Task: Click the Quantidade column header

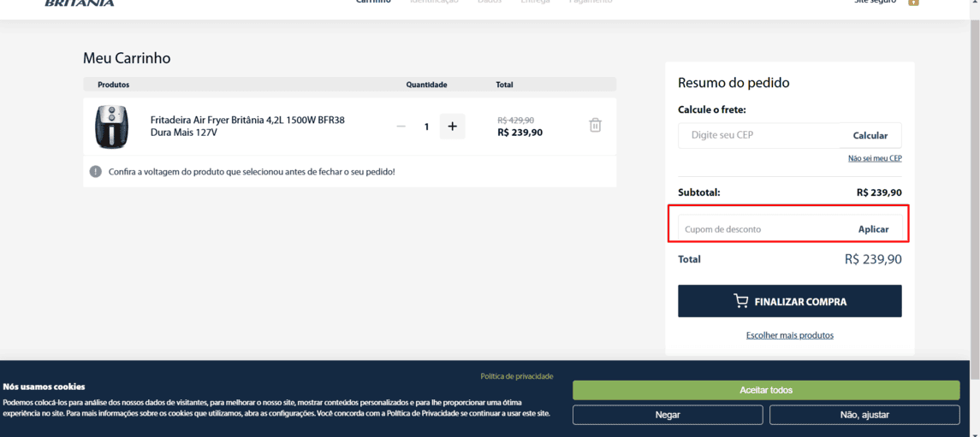Action: click(x=426, y=85)
